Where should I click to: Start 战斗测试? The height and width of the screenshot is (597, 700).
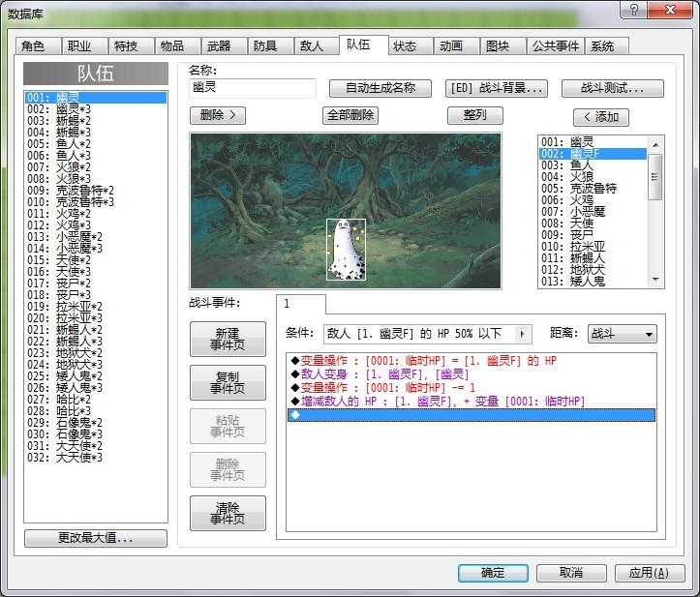click(x=613, y=88)
